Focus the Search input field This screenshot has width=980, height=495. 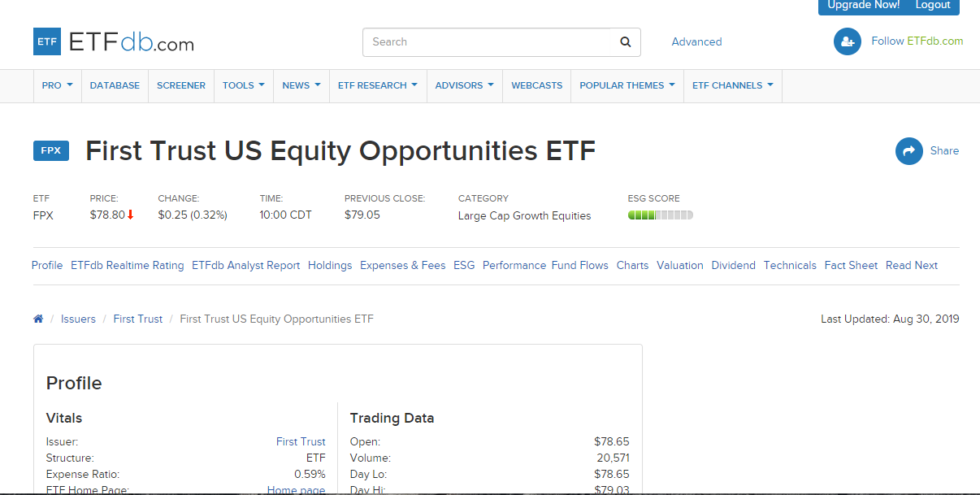488,42
